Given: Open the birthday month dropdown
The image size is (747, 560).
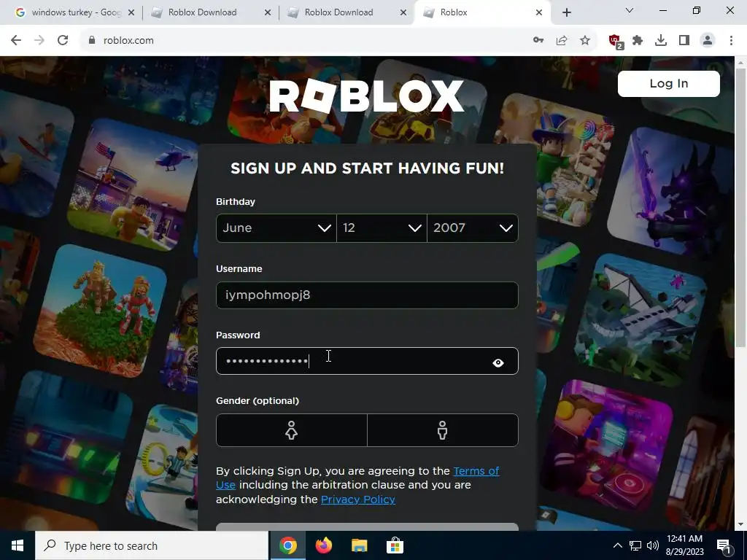Looking at the screenshot, I should pyautogui.click(x=276, y=228).
